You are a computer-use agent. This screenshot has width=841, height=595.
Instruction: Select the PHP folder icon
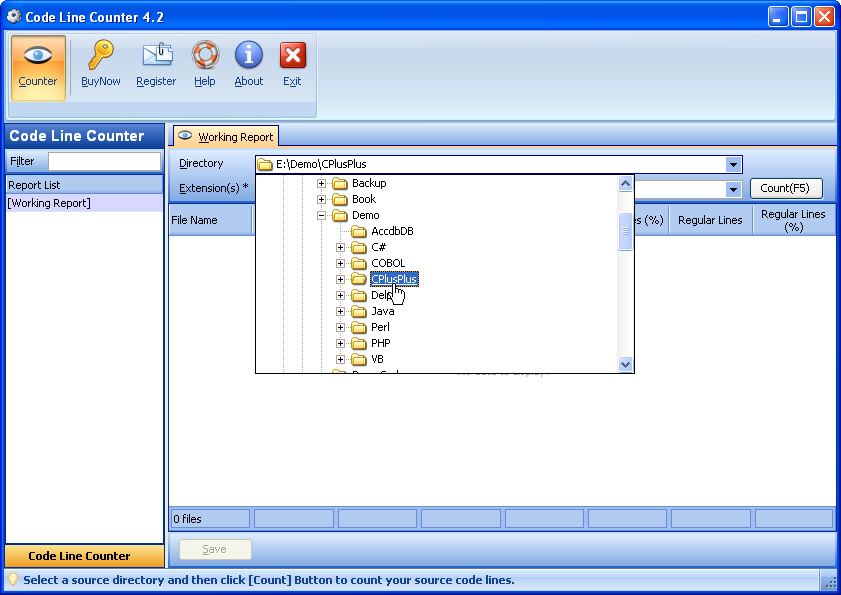(x=359, y=343)
